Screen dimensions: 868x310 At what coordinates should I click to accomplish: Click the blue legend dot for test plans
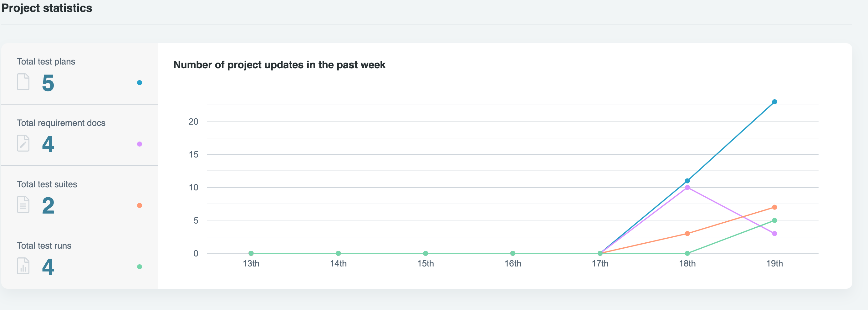(x=140, y=83)
